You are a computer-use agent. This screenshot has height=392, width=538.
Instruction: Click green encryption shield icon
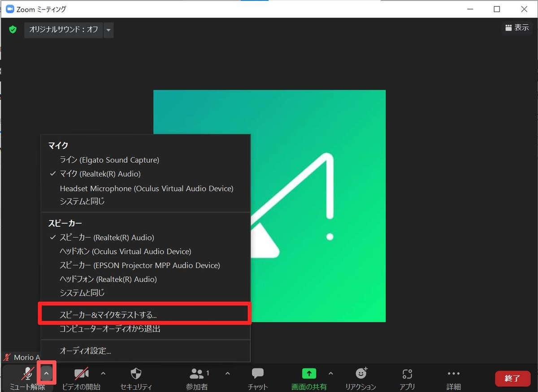[x=13, y=30]
